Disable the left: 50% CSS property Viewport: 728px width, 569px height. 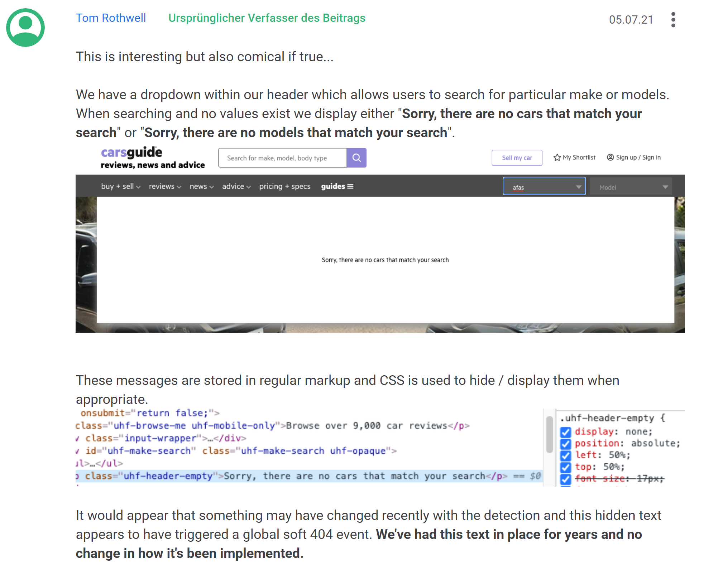pyautogui.click(x=565, y=455)
